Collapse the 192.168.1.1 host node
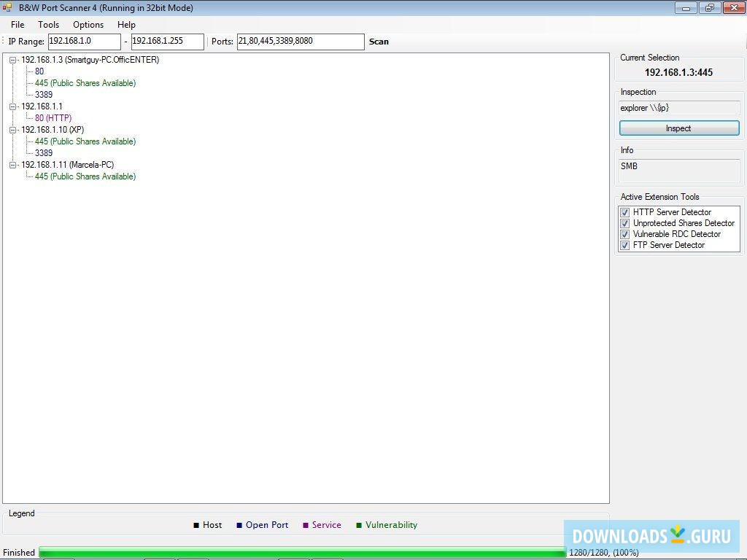 pos(13,106)
